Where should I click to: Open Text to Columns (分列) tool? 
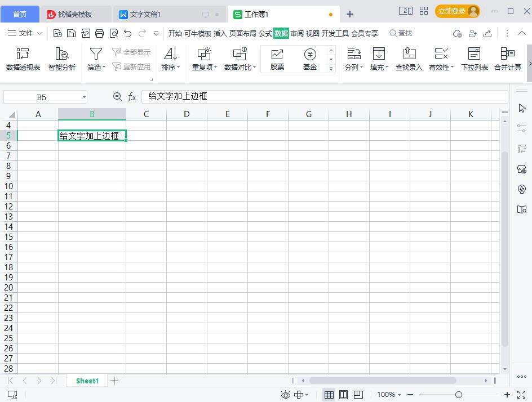(x=353, y=59)
